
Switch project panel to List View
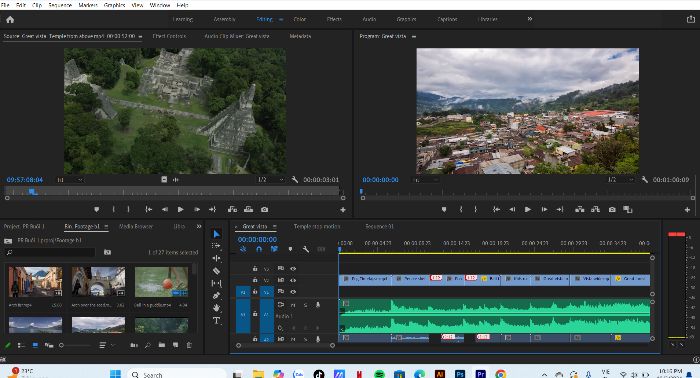click(21, 345)
